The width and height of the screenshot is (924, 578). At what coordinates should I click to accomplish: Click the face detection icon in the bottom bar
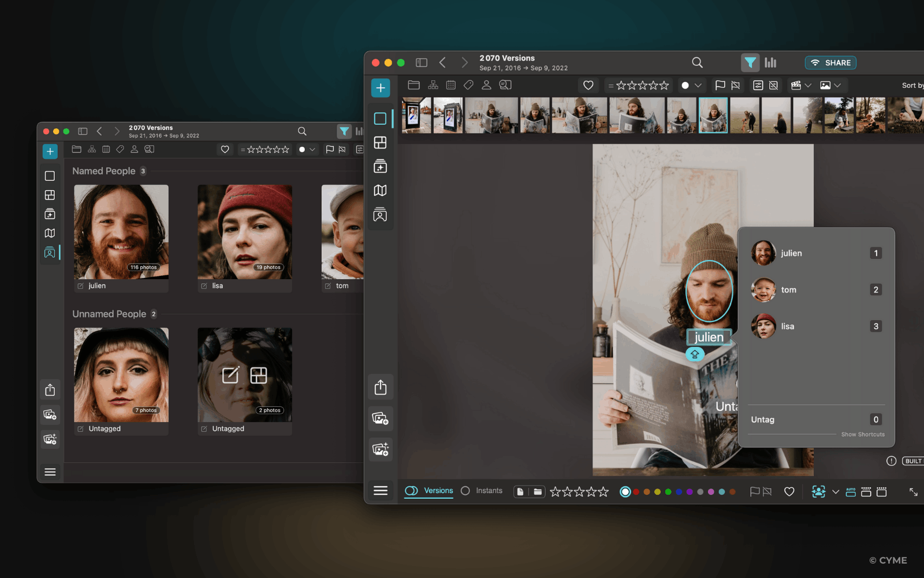[x=818, y=491]
